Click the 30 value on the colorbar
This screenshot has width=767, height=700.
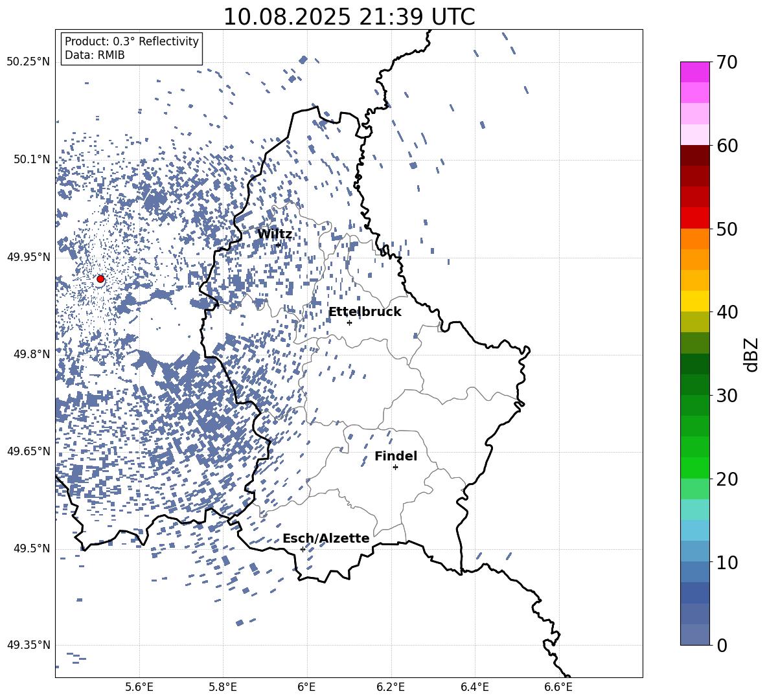[x=727, y=396]
